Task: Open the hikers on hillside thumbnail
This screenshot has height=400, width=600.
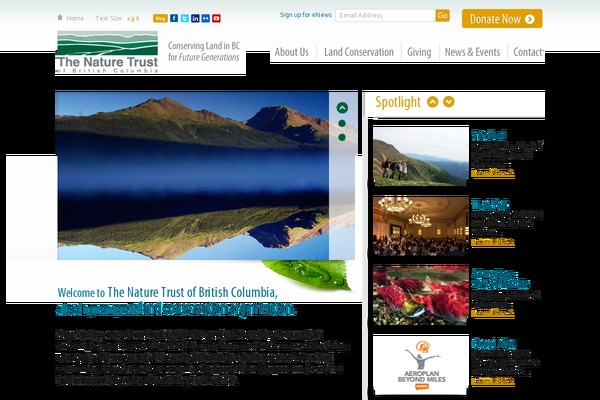Action: point(421,157)
